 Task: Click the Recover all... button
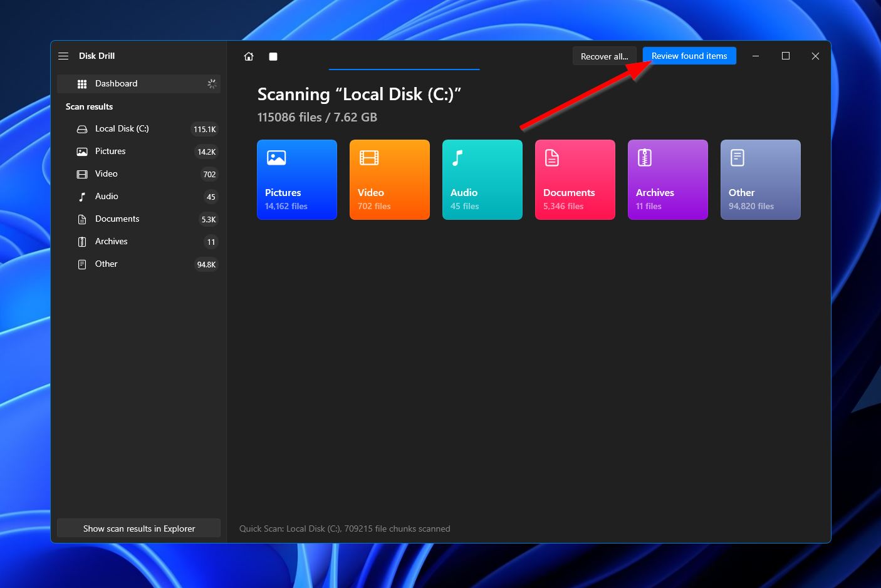point(604,56)
